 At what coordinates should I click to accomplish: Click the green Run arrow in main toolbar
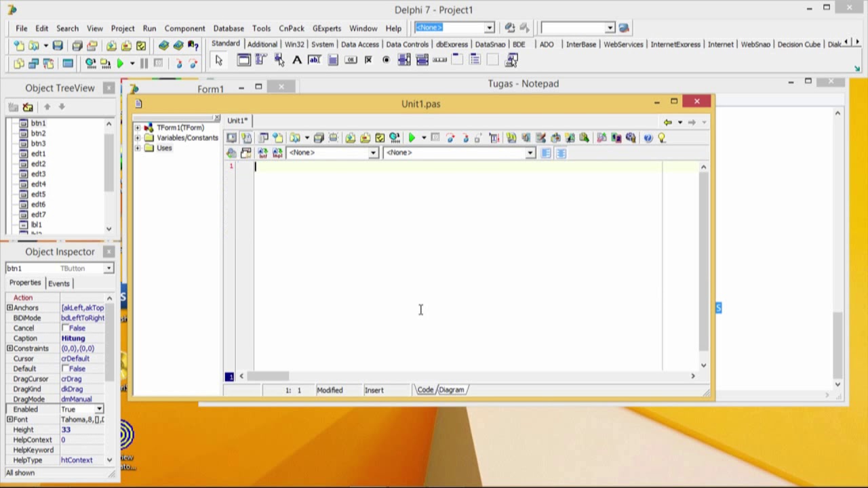pyautogui.click(x=120, y=63)
